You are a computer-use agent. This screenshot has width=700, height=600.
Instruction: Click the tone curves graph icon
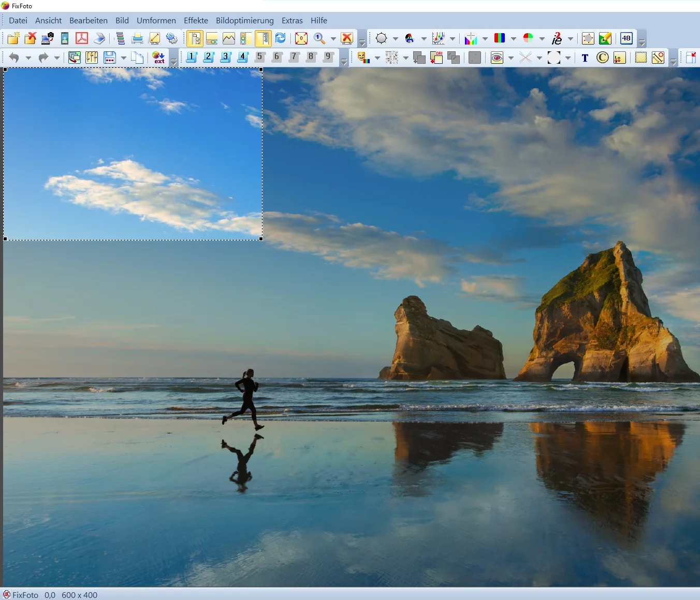(x=439, y=38)
